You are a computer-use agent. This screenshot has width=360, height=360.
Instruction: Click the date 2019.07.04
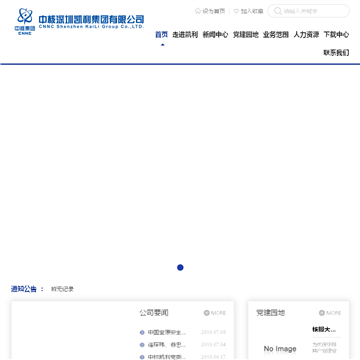213,345
